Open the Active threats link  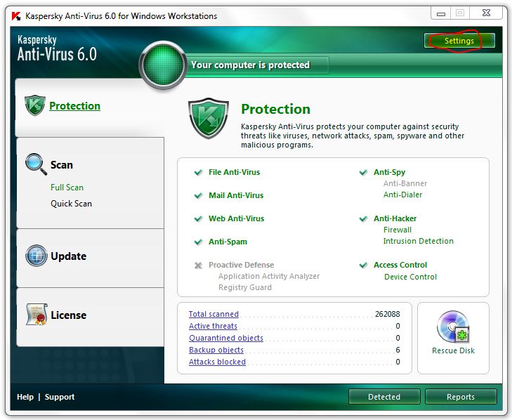pos(213,326)
